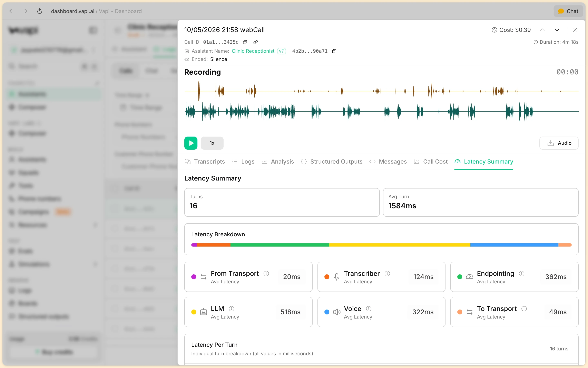View the Structured Outputs tab
The height and width of the screenshot is (368, 588).
(x=332, y=162)
